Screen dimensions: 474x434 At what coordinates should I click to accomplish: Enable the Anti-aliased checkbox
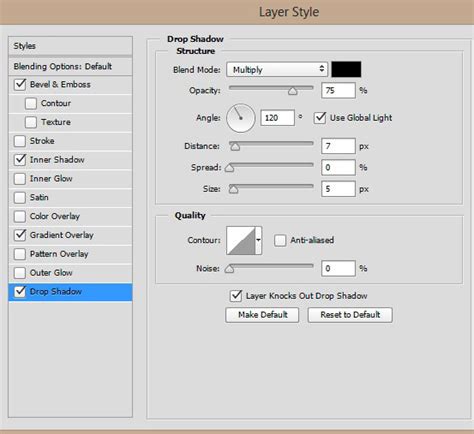[x=280, y=240]
